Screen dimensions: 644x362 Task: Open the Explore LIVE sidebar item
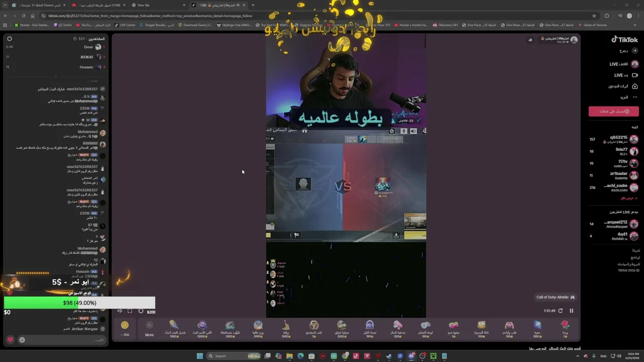coord(624,64)
